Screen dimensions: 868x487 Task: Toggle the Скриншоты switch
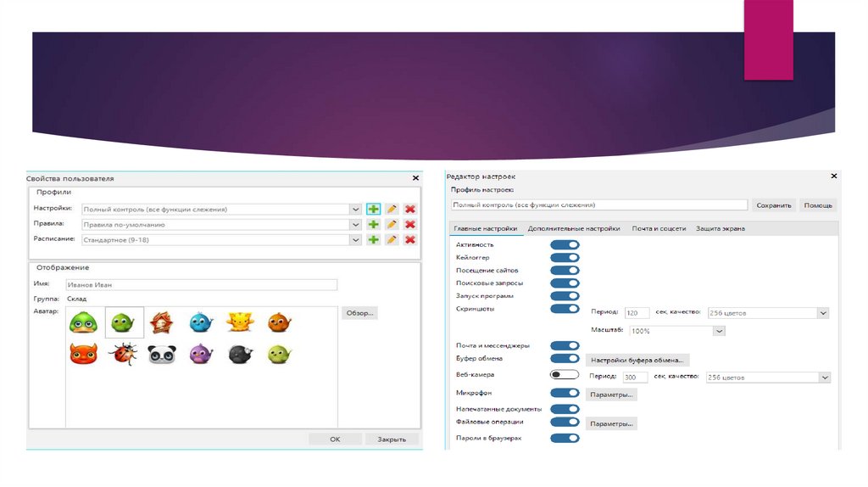[565, 309]
